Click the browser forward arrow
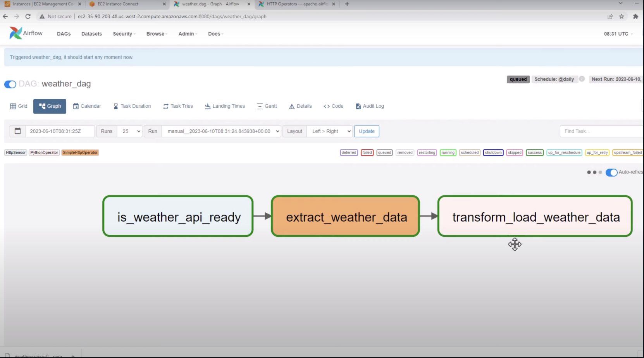Image resolution: width=644 pixels, height=358 pixels. tap(16, 16)
